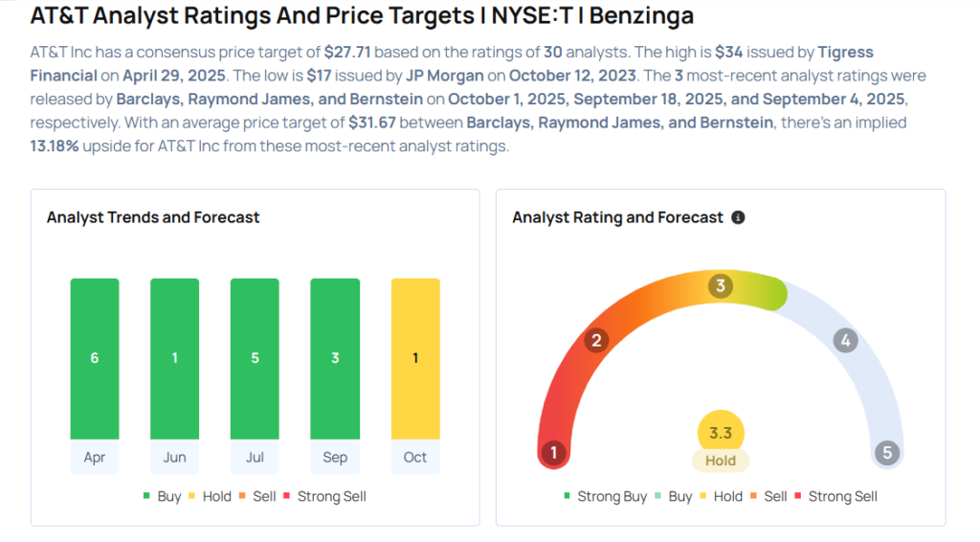The height and width of the screenshot is (542, 980).
Task: Click gauge marker number 4
Action: (x=844, y=340)
